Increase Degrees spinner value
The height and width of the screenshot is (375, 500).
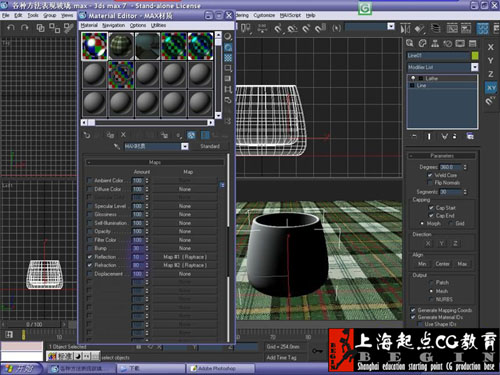465,165
